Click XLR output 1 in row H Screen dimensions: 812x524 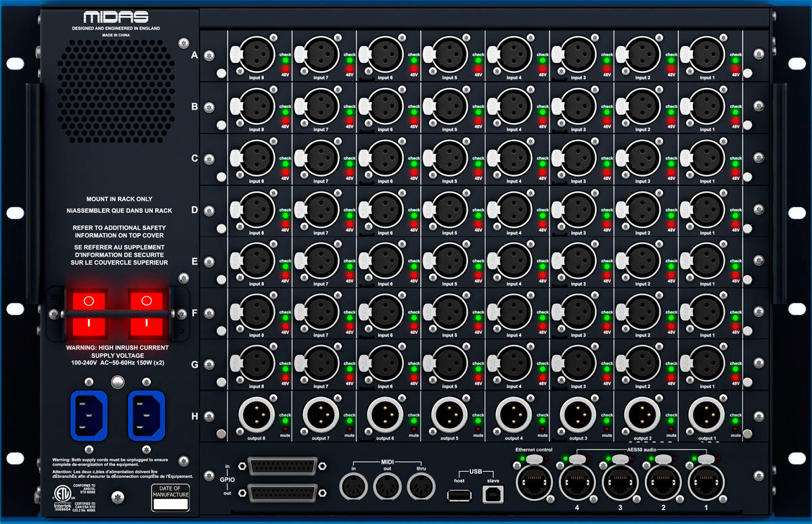[706, 414]
